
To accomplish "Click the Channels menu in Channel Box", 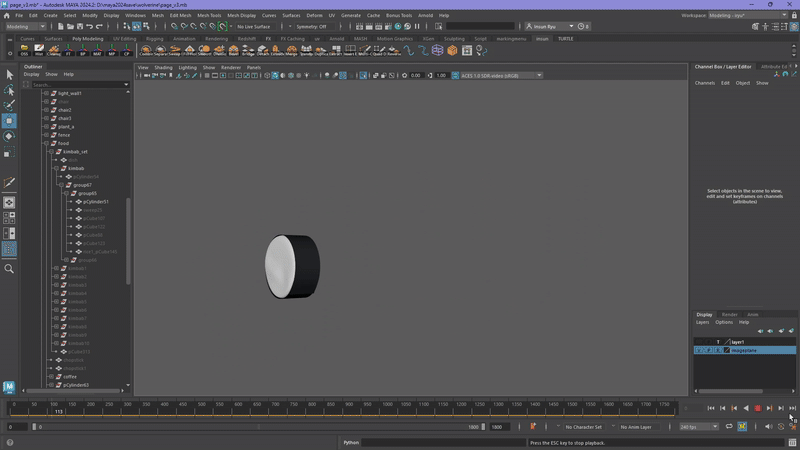I will tap(705, 83).
